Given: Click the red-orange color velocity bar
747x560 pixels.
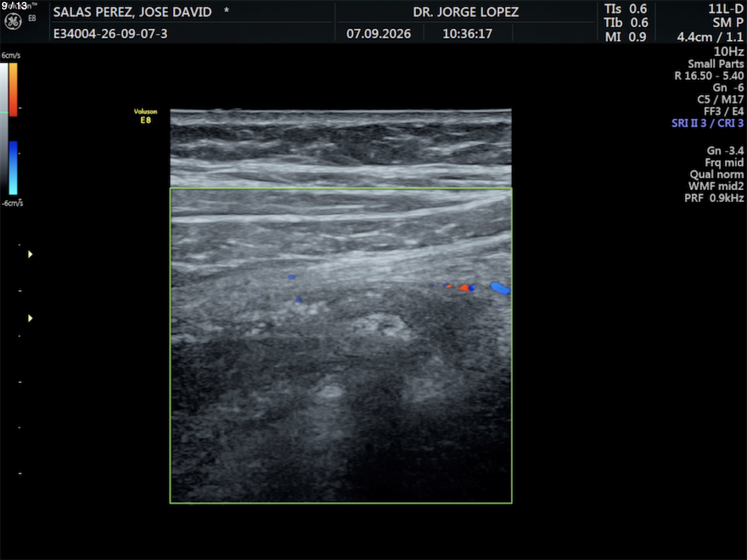Looking at the screenshot, I should [x=13, y=90].
